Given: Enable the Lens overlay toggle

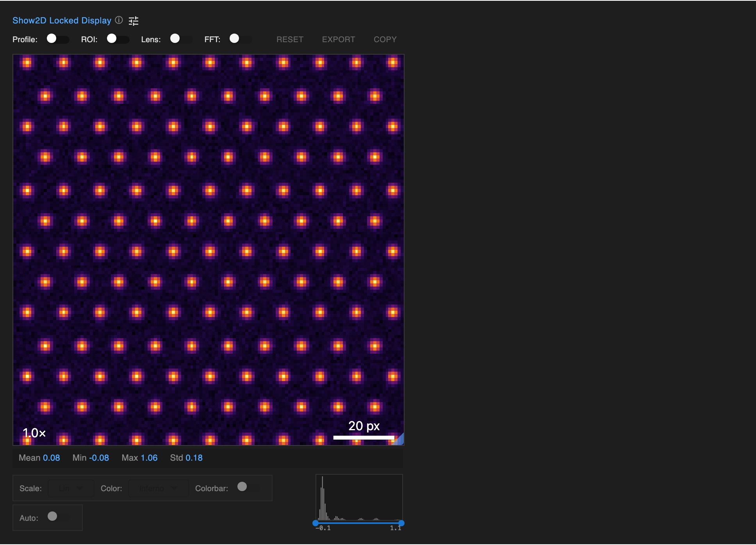Looking at the screenshot, I should pos(175,39).
